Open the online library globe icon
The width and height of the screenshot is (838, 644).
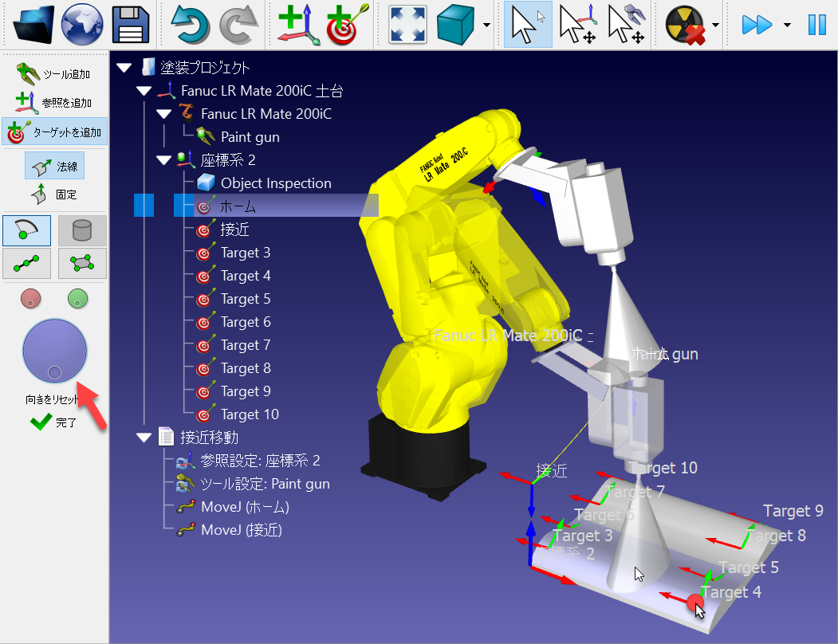click(x=82, y=25)
